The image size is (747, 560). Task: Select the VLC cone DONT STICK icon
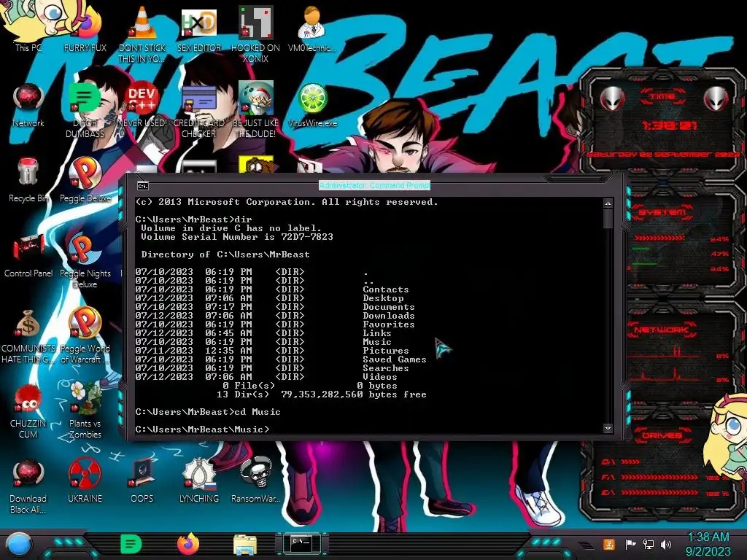pos(142,34)
